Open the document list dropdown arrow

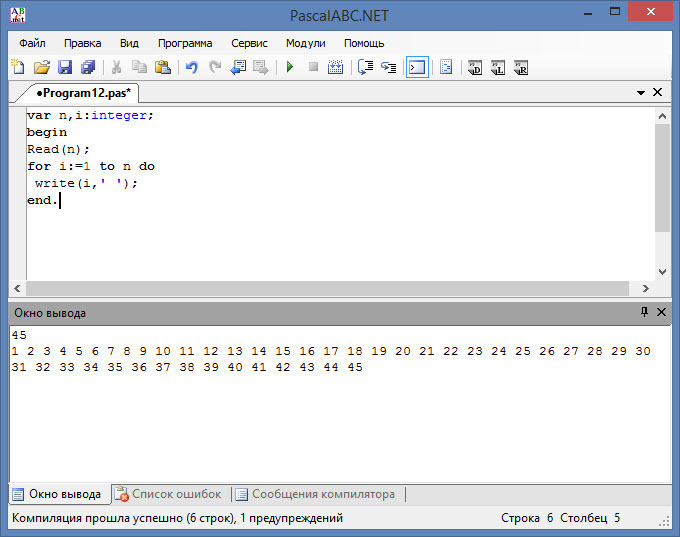pos(641,92)
